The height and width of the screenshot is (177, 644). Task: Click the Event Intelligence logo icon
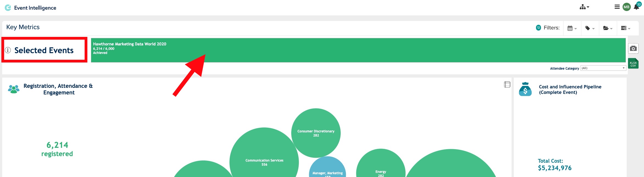coord(8,8)
